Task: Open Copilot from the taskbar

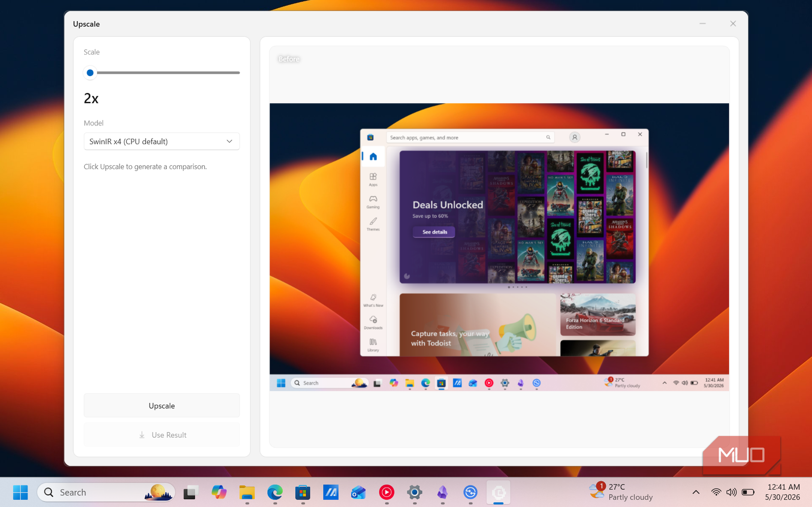Action: (x=219, y=492)
